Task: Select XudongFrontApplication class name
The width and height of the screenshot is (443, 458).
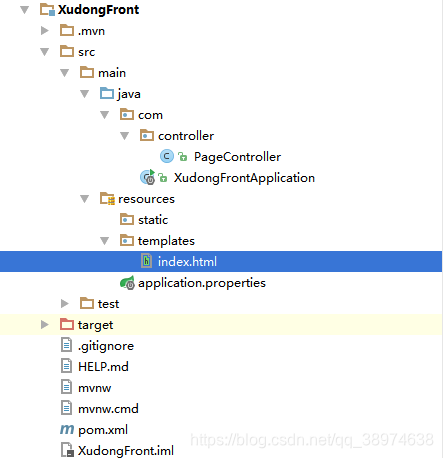Action: [244, 178]
